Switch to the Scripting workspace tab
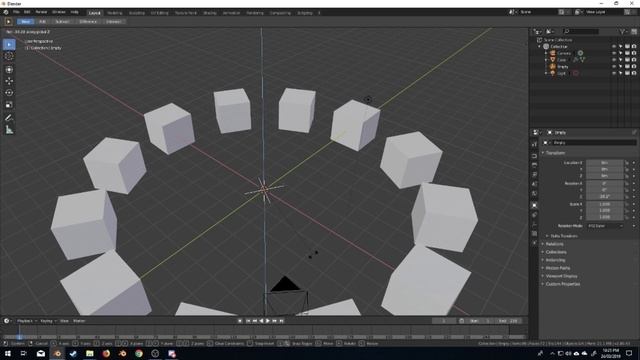The image size is (640, 360). tap(304, 13)
